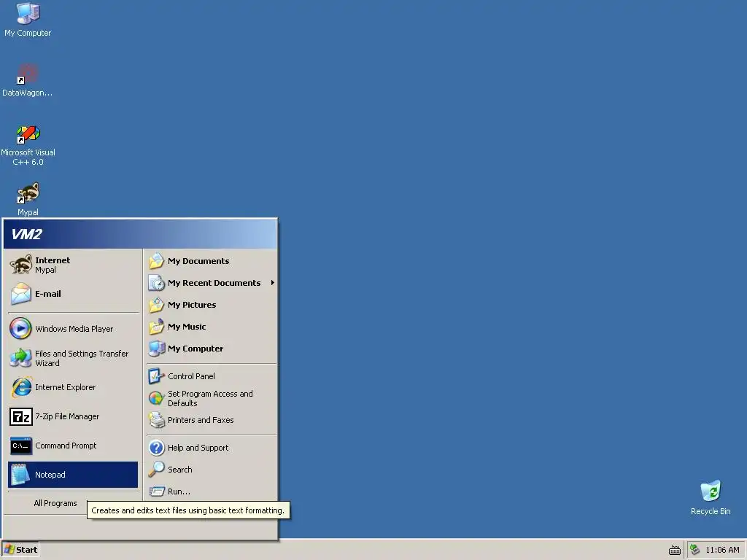Expand My Recent Documents submenu
The width and height of the screenshot is (747, 560).
coord(212,283)
